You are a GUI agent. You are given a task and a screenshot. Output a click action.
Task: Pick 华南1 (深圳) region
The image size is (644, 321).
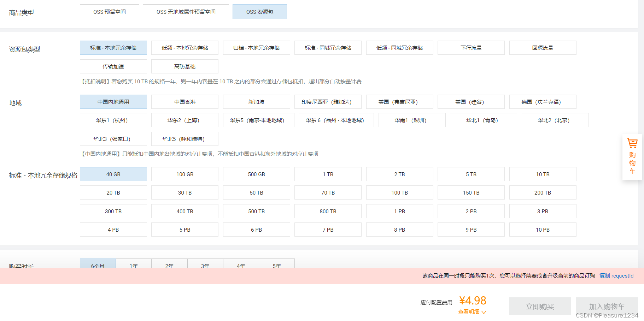point(412,120)
